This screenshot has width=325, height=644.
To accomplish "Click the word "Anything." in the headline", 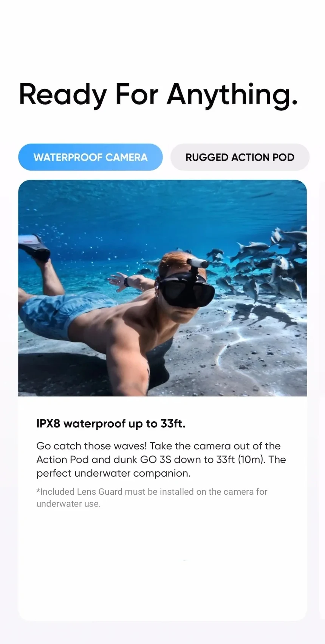I will (232, 95).
